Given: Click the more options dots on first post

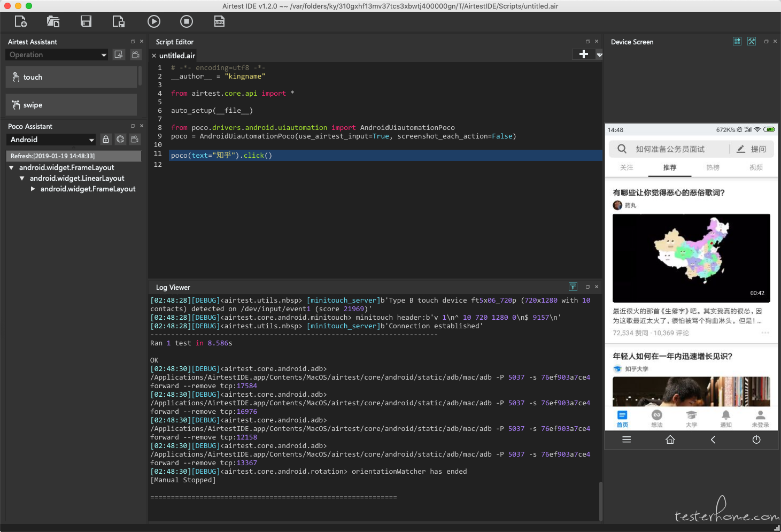Looking at the screenshot, I should point(765,333).
